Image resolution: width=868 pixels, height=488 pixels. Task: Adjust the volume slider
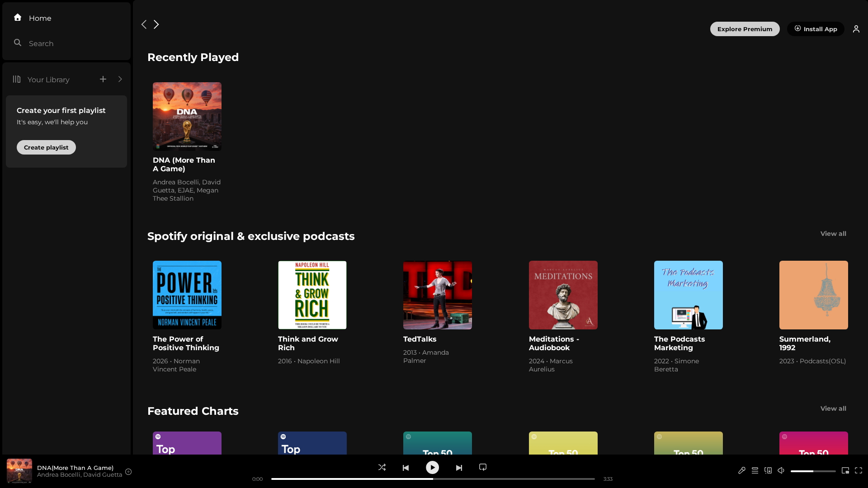(813, 471)
